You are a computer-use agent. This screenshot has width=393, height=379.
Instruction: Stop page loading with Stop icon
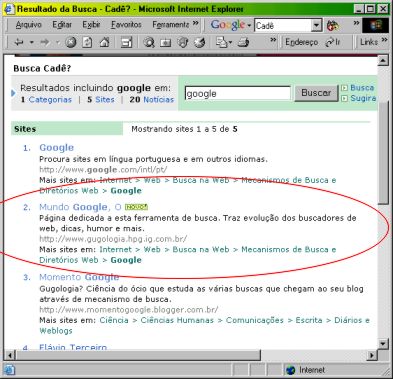click(71, 42)
